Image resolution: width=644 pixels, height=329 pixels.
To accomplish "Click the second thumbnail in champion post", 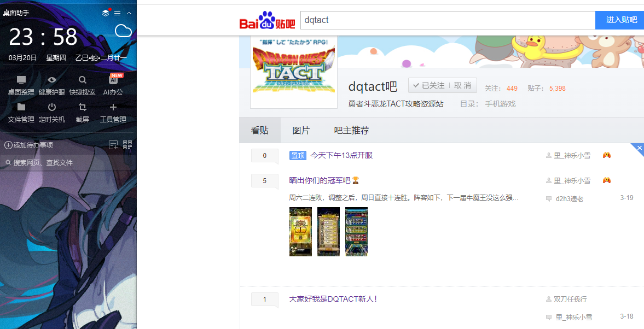I will click(329, 232).
